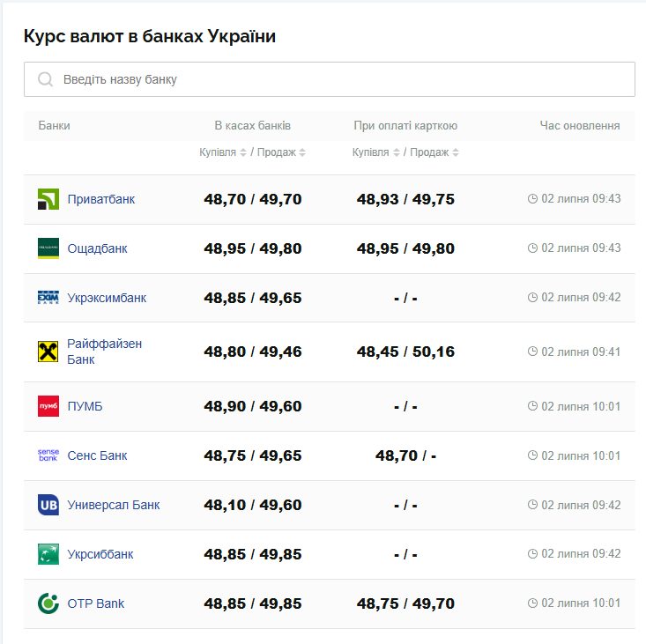Click the Sense Bank logo
The image size is (646, 644).
pos(48,455)
